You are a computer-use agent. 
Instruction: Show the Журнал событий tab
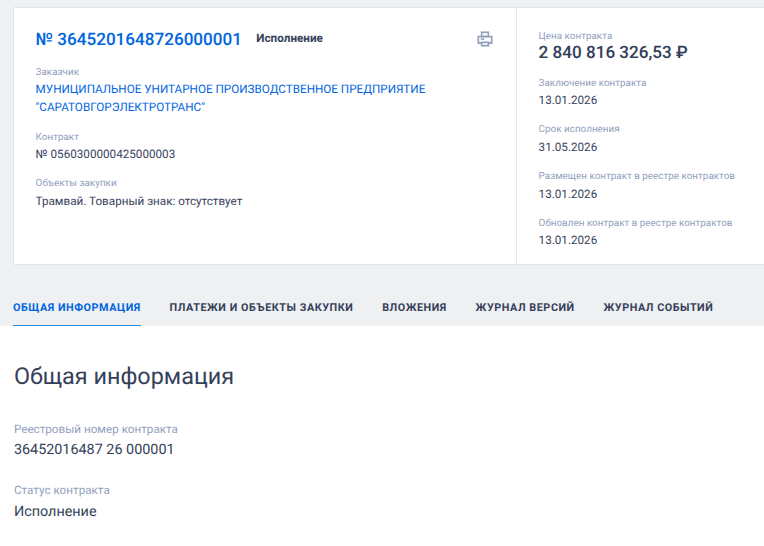point(658,307)
